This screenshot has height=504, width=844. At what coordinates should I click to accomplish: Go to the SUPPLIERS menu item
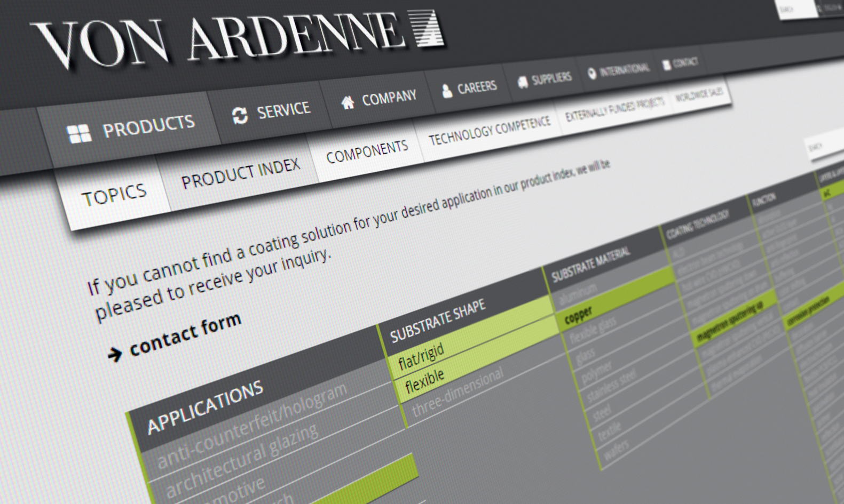click(544, 79)
